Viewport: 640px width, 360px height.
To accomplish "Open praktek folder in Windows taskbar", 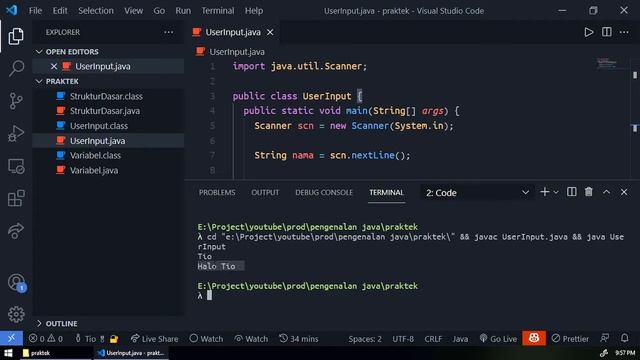I will point(55,353).
